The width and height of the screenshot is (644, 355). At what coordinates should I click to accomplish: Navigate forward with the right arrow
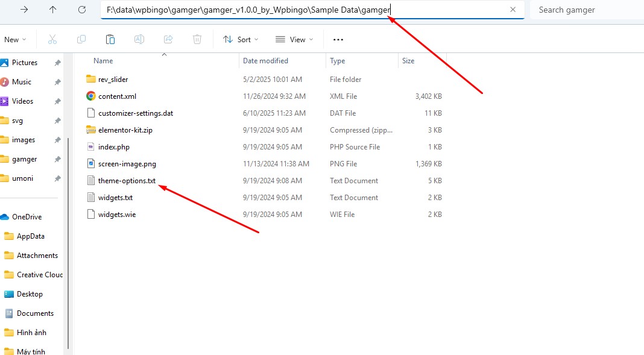(x=24, y=10)
